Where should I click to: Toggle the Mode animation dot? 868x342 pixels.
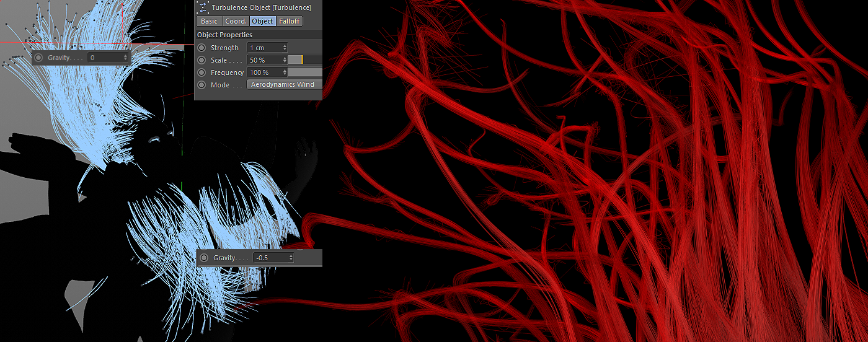point(201,85)
